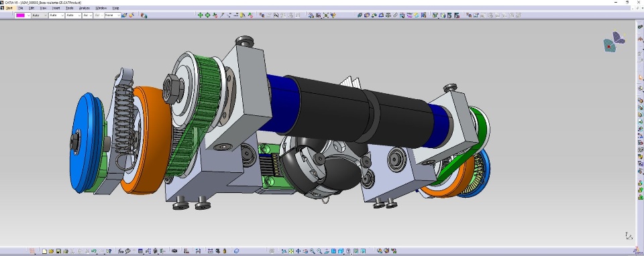Select the Pan arrows icon
Screen dimensions: 644x256
point(298,251)
